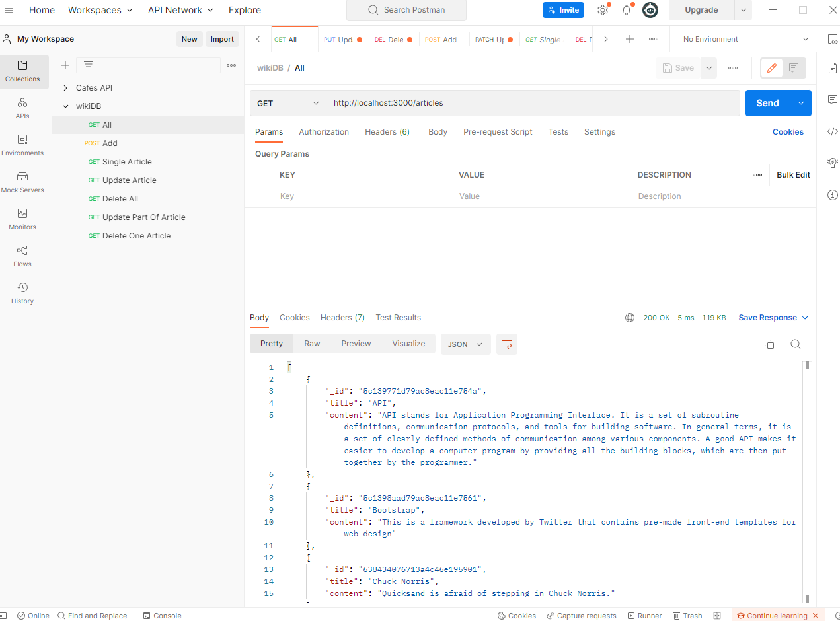840x621 pixels.
Task: Open the Collections panel in the sidebar
Action: [23, 71]
